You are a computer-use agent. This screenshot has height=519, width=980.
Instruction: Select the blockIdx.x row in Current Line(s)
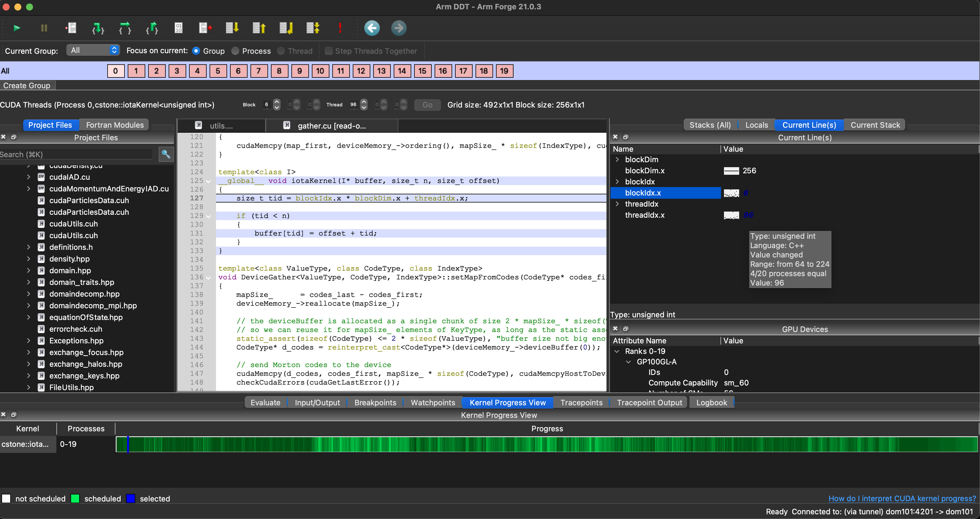pyautogui.click(x=666, y=193)
